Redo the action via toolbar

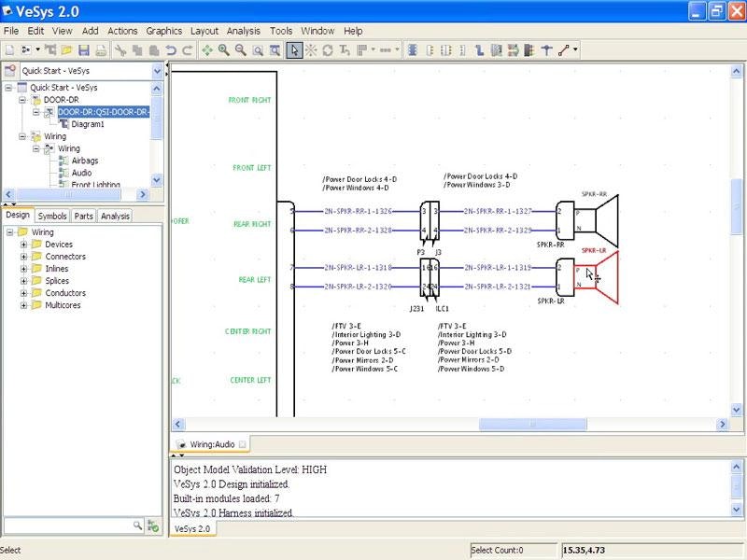[x=188, y=50]
